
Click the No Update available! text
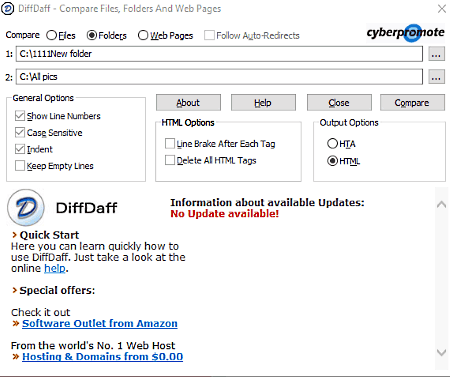click(224, 214)
